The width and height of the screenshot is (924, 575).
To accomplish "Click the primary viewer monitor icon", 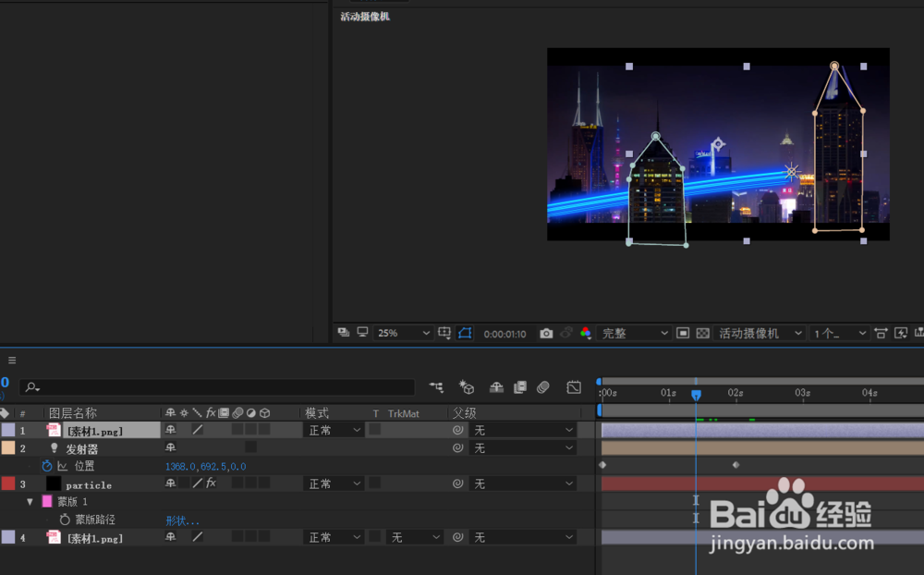I will click(362, 333).
